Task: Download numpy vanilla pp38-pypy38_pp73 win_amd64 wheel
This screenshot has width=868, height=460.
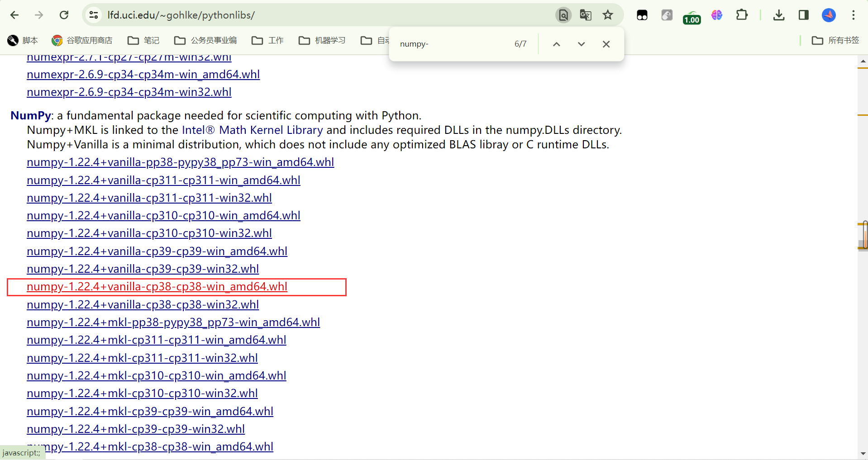Action: (180, 162)
